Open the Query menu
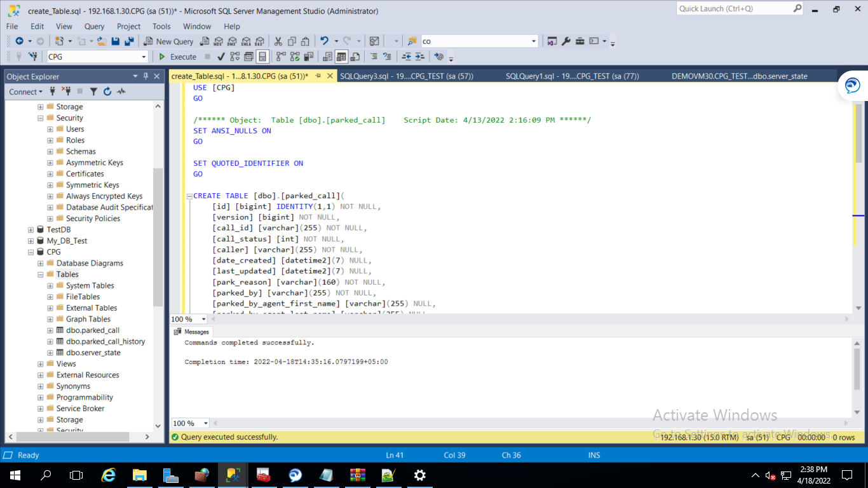The image size is (868, 488). pyautogui.click(x=94, y=26)
